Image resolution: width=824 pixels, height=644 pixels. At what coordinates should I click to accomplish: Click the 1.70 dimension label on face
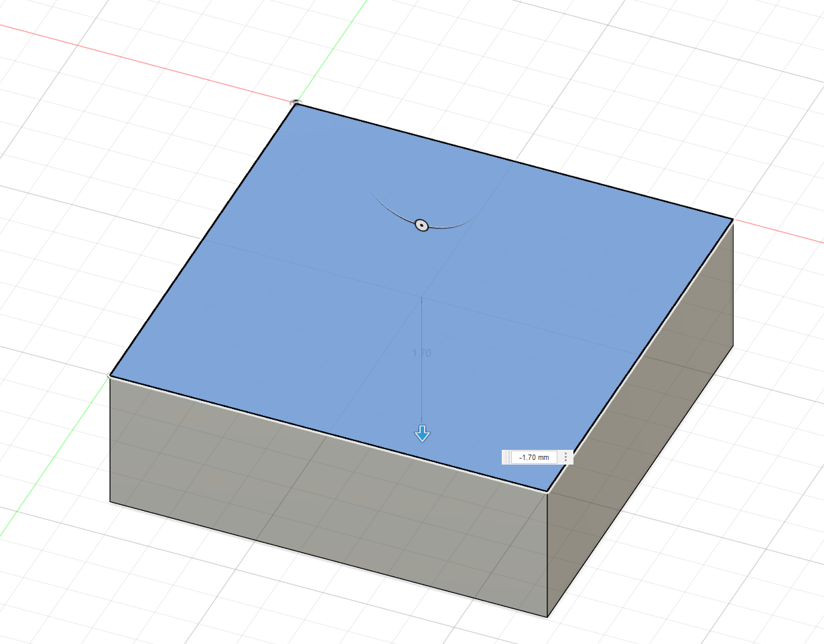(421, 353)
